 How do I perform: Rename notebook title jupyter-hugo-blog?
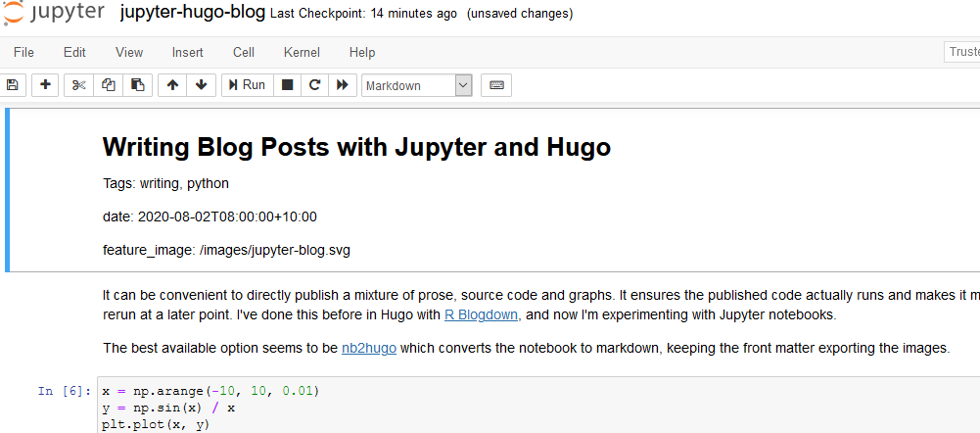tap(192, 14)
